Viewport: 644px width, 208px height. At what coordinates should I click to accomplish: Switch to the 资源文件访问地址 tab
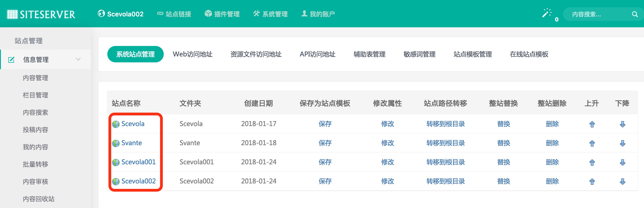256,54
